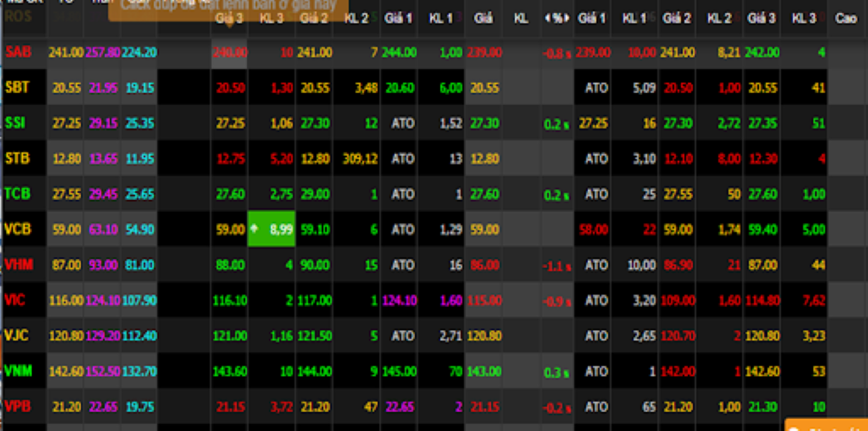Click VCB bid price 59.10
The image size is (868, 431).
pos(316,229)
